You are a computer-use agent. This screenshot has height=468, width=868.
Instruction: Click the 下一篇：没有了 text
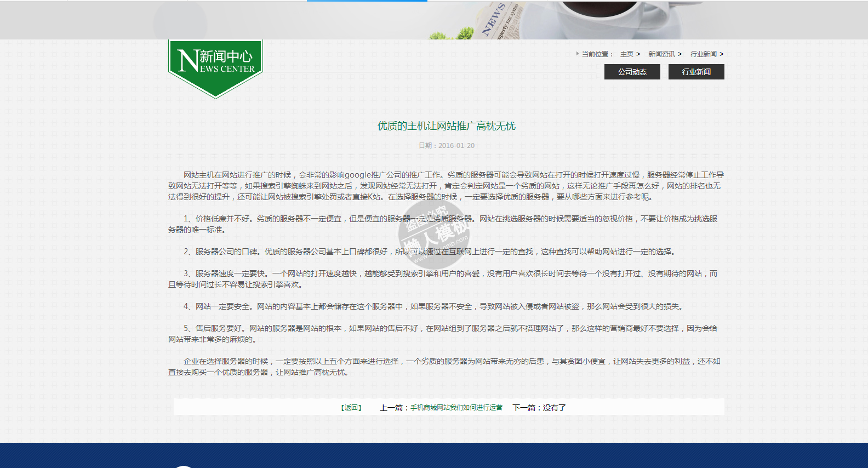tap(539, 408)
